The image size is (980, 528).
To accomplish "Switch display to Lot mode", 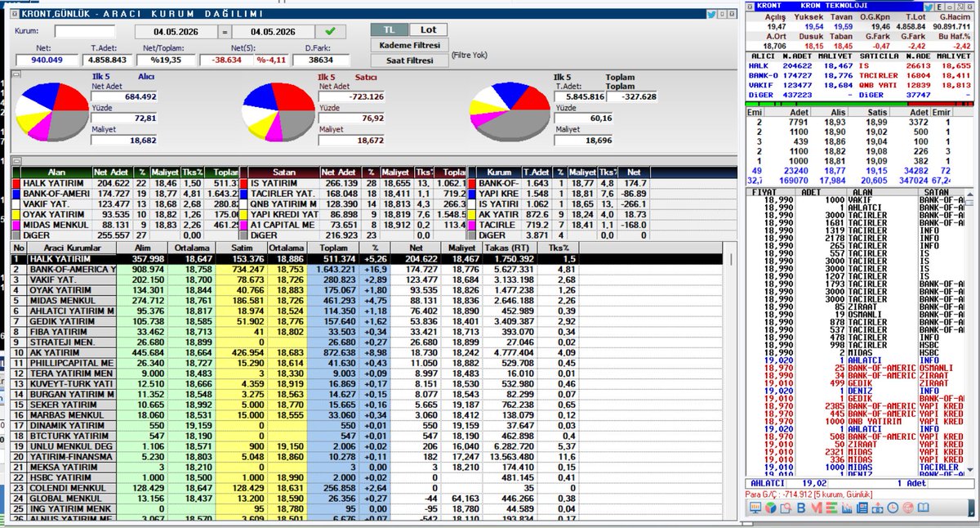I will tap(430, 29).
